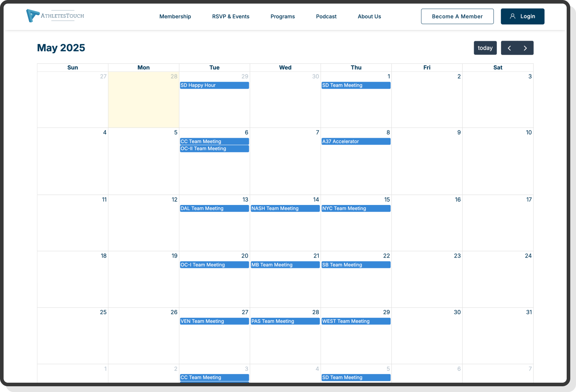The width and height of the screenshot is (576, 392).
Task: Go to previous month with left chevron
Action: click(x=509, y=48)
